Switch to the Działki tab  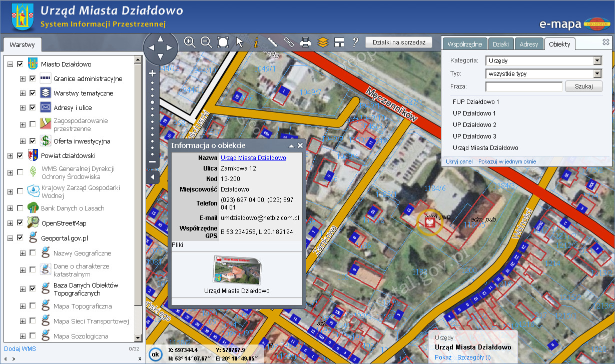[x=501, y=44]
